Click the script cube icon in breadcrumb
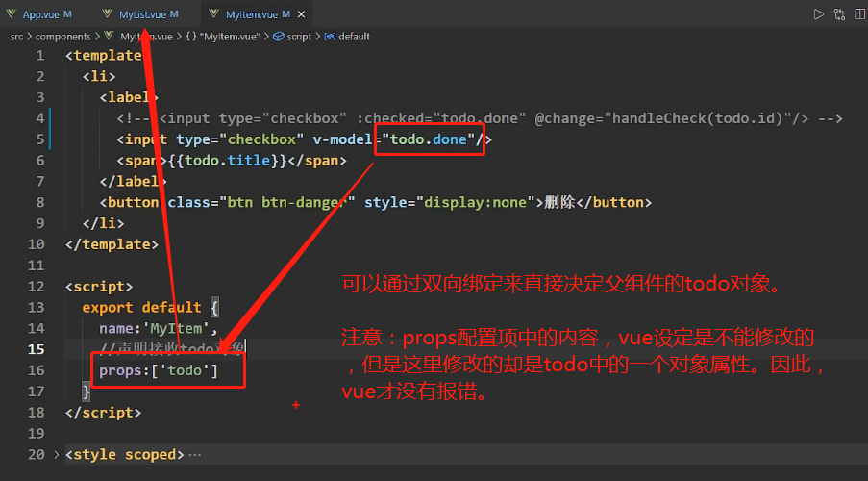 (x=279, y=37)
